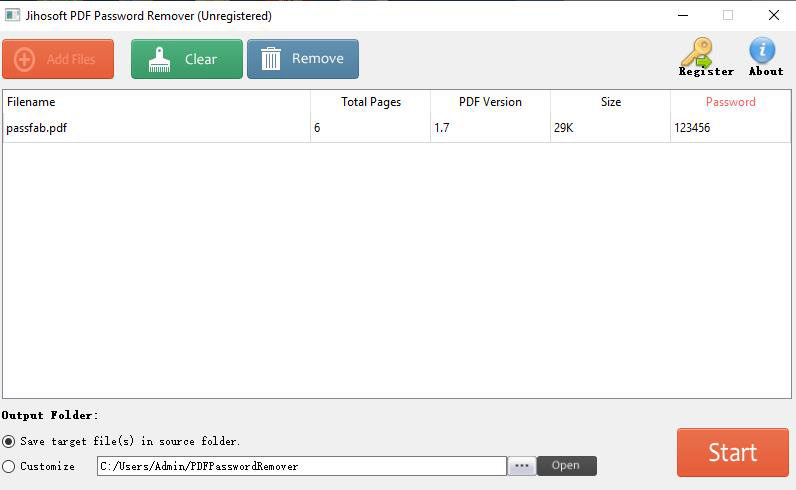796x490 pixels.
Task: Click the broom icon on Clear
Action: point(160,60)
